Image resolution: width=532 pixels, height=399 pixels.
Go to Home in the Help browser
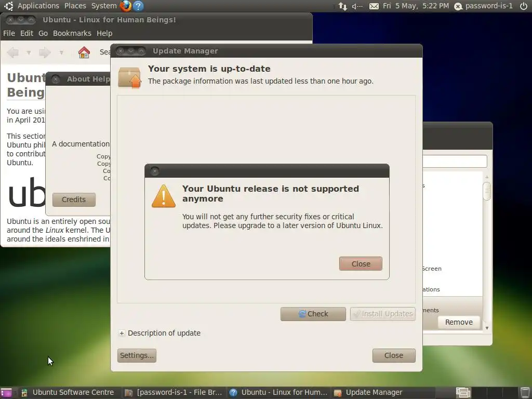(84, 52)
